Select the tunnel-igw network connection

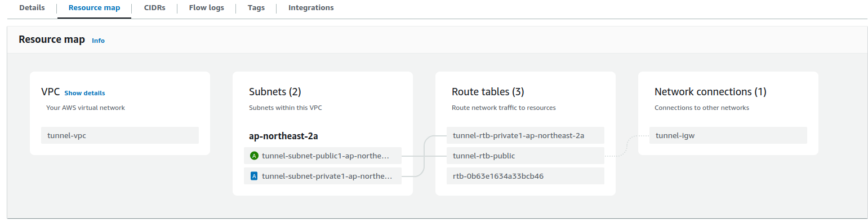click(728, 135)
